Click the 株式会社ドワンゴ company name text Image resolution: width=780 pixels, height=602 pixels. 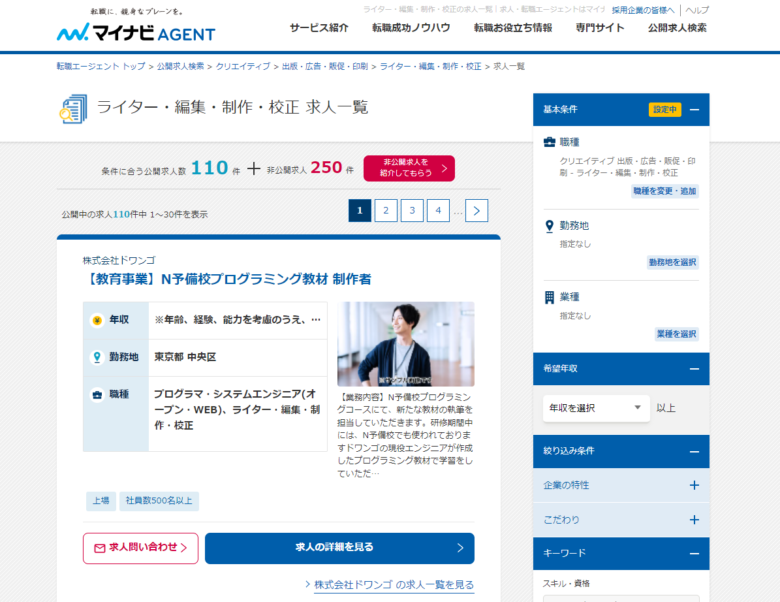click(119, 260)
